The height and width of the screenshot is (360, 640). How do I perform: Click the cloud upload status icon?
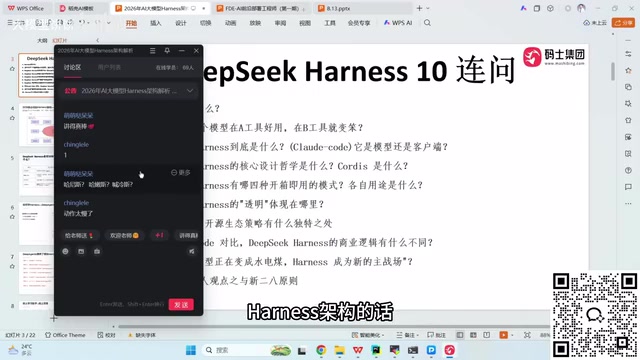(595, 23)
